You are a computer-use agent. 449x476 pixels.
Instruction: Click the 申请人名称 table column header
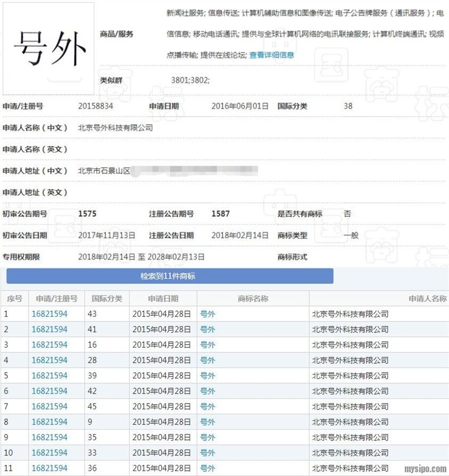coord(427,299)
